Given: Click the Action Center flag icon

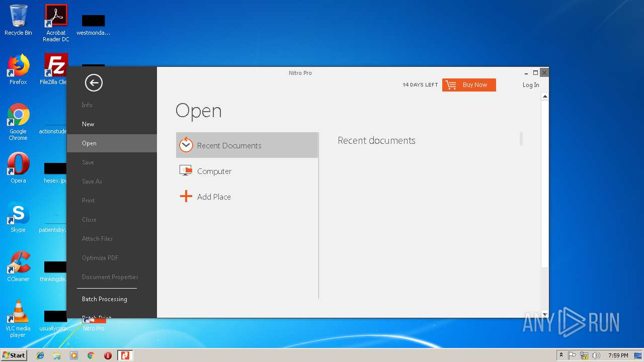Looking at the screenshot, I should pyautogui.click(x=572, y=355).
